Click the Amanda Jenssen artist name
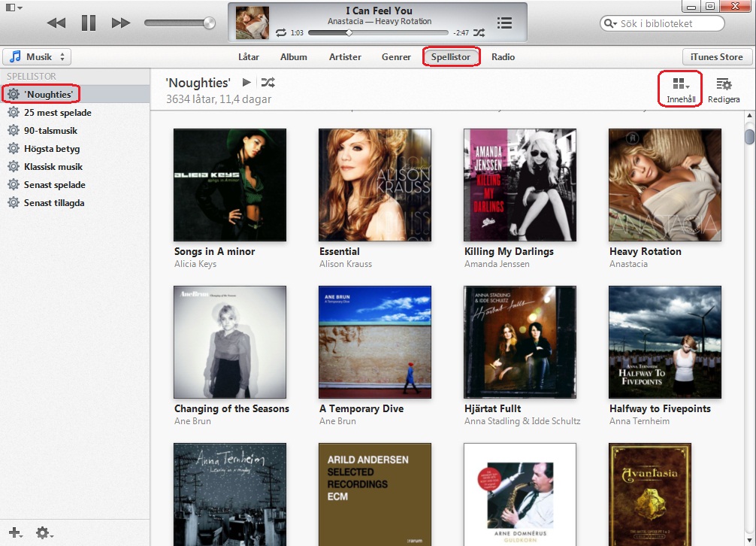756x546 pixels. pyautogui.click(x=497, y=264)
